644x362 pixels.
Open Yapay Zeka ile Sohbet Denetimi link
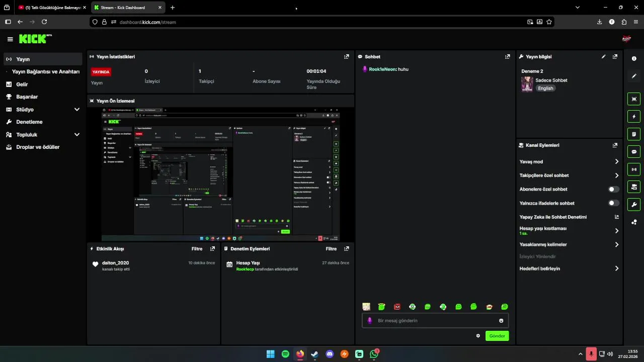(569, 217)
